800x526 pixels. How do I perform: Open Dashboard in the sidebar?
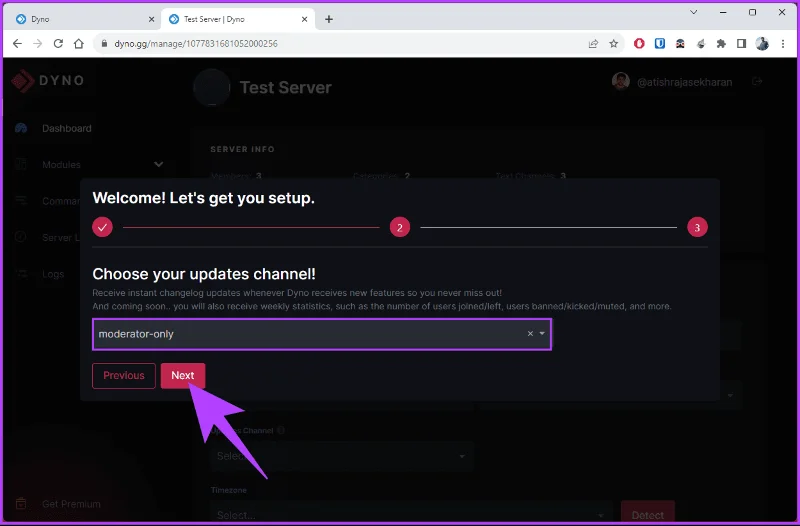tap(67, 128)
